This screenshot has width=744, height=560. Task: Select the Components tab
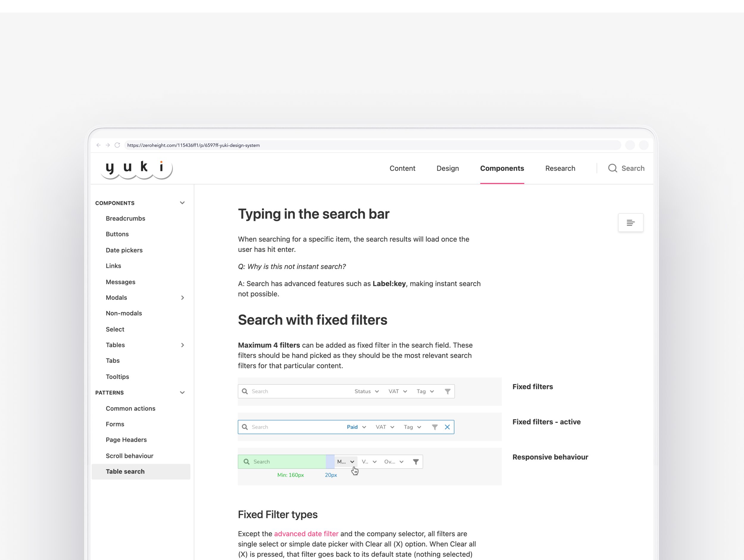coord(502,168)
